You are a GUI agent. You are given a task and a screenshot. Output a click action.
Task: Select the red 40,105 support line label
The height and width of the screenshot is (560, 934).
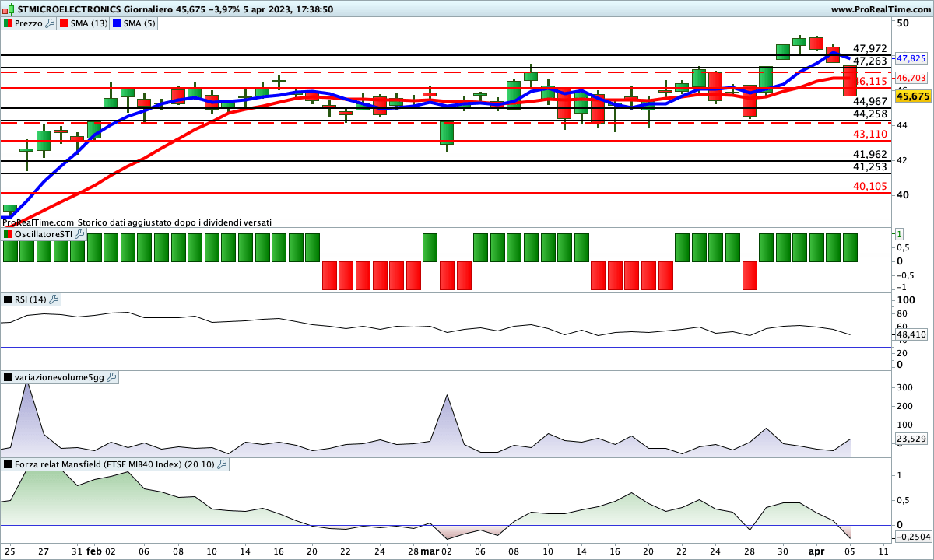pos(870,186)
